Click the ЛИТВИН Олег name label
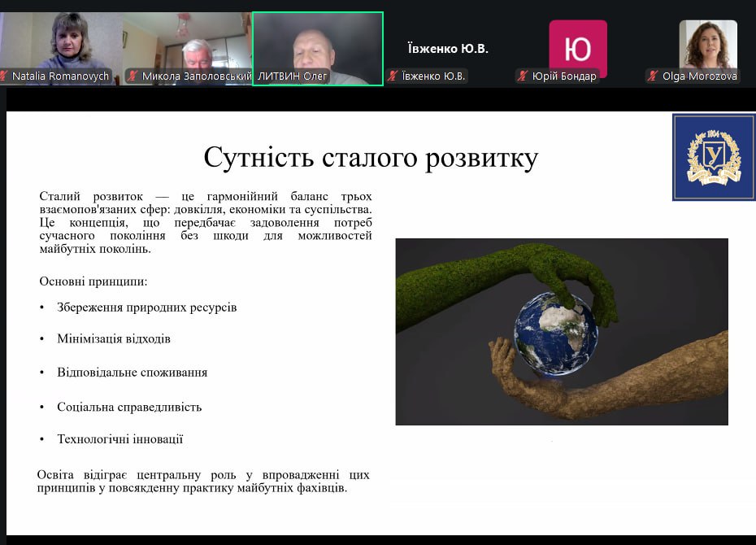This screenshot has height=545, width=756. pos(293,76)
